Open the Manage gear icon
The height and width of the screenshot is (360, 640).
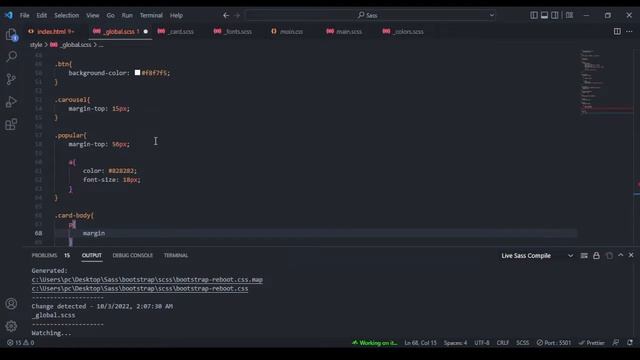coord(11,326)
